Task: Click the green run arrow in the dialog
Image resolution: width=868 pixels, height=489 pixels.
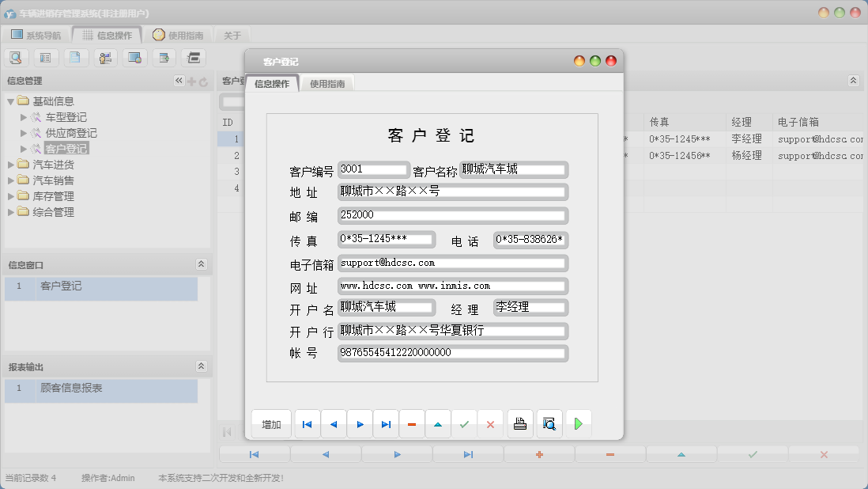Action: (x=578, y=423)
